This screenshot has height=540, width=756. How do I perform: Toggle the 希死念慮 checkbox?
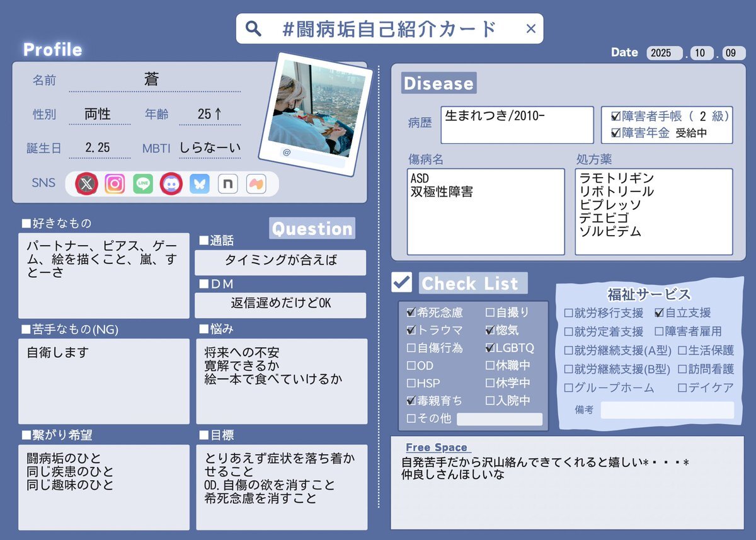point(411,312)
